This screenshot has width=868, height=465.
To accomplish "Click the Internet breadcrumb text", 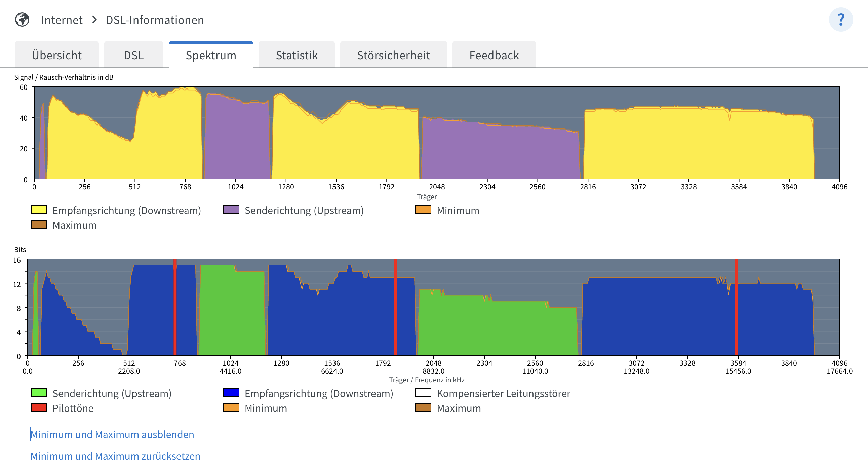I will click(x=62, y=20).
